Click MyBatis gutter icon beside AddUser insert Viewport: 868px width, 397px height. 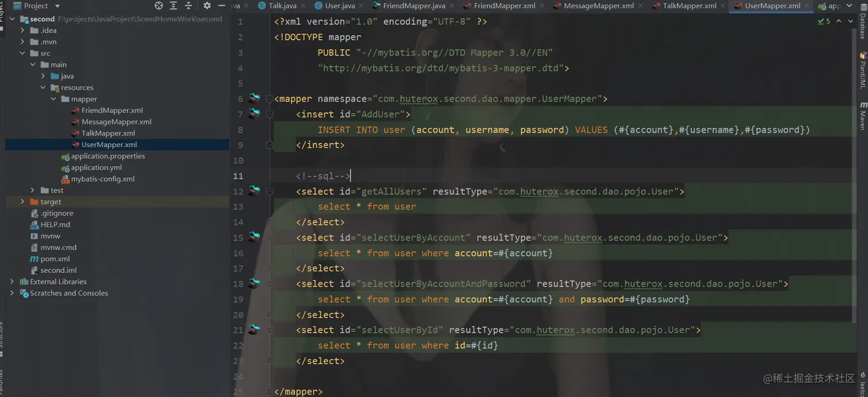(x=254, y=114)
